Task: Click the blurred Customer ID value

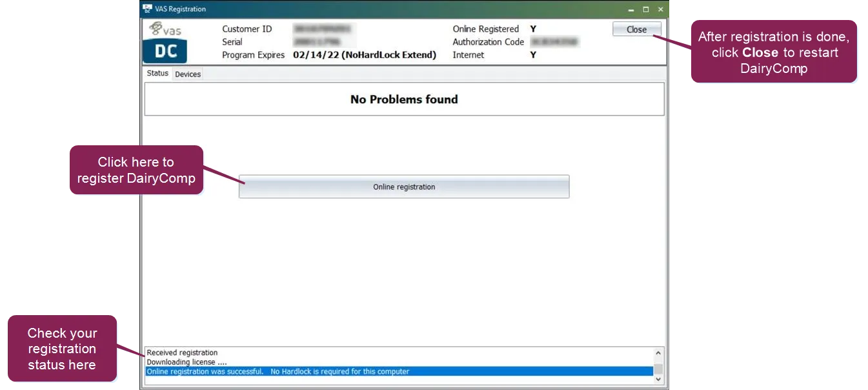Action: (x=324, y=29)
